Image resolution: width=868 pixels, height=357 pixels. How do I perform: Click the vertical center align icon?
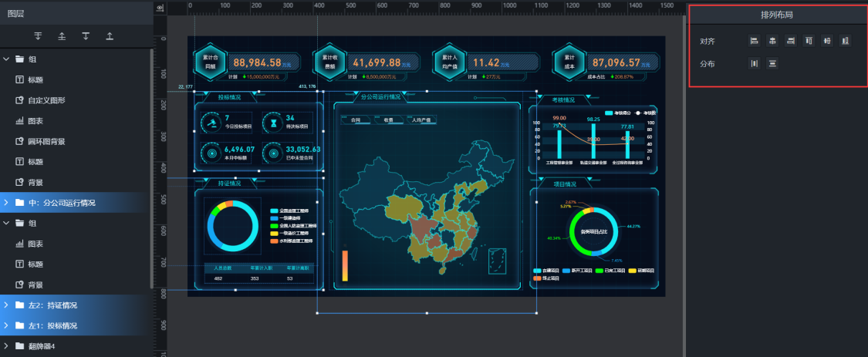(827, 41)
